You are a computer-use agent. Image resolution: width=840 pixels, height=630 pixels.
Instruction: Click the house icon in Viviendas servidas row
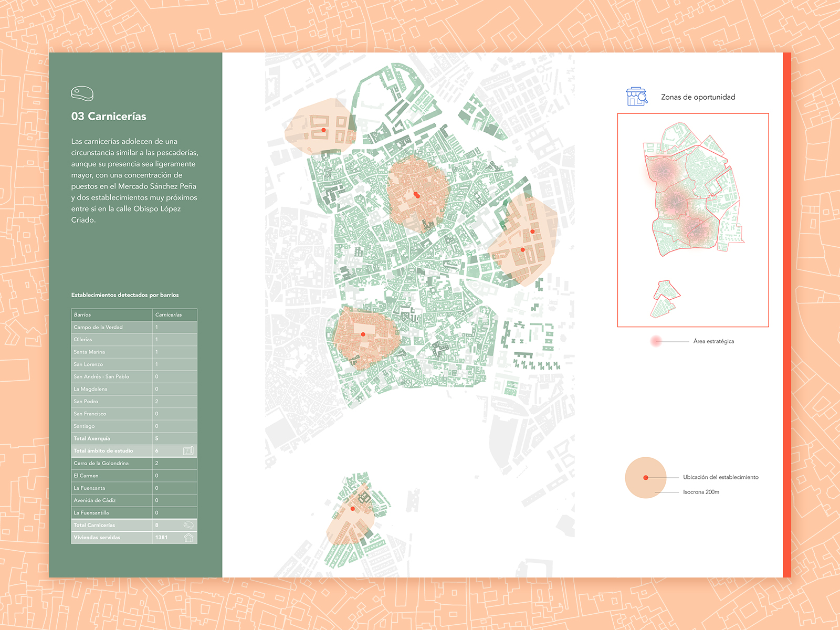tap(188, 538)
